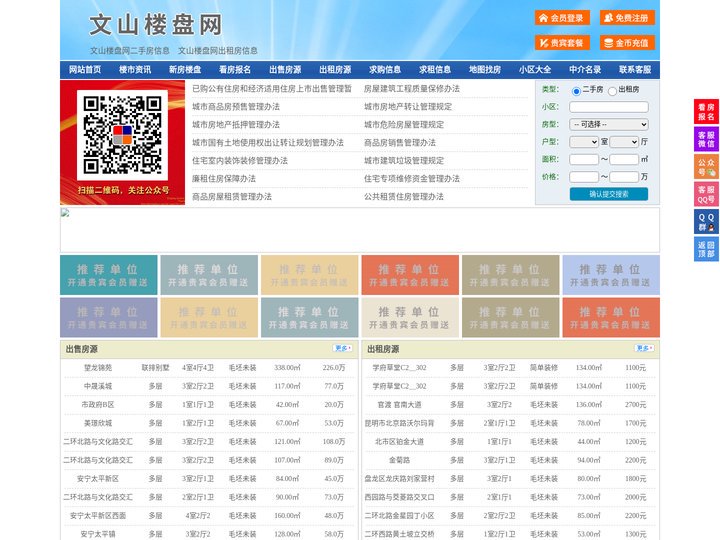Go to 网站首页 in the navigation bar
Image resolution: width=720 pixels, height=540 pixels.
click(85, 70)
